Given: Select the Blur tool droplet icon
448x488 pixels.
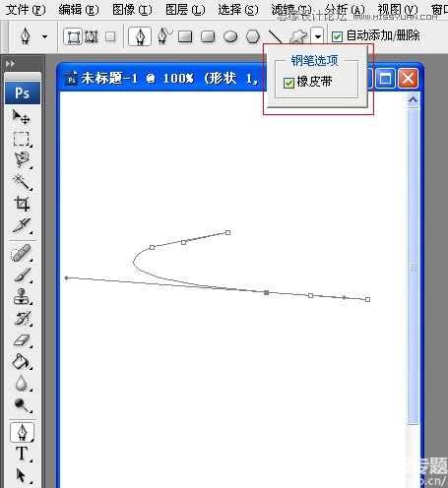Looking at the screenshot, I should click(22, 383).
